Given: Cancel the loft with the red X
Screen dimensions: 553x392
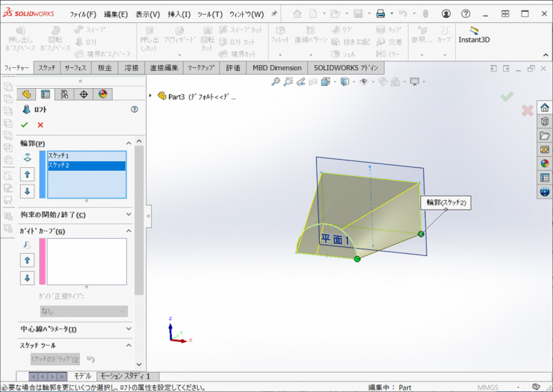Looking at the screenshot, I should pyautogui.click(x=40, y=125).
